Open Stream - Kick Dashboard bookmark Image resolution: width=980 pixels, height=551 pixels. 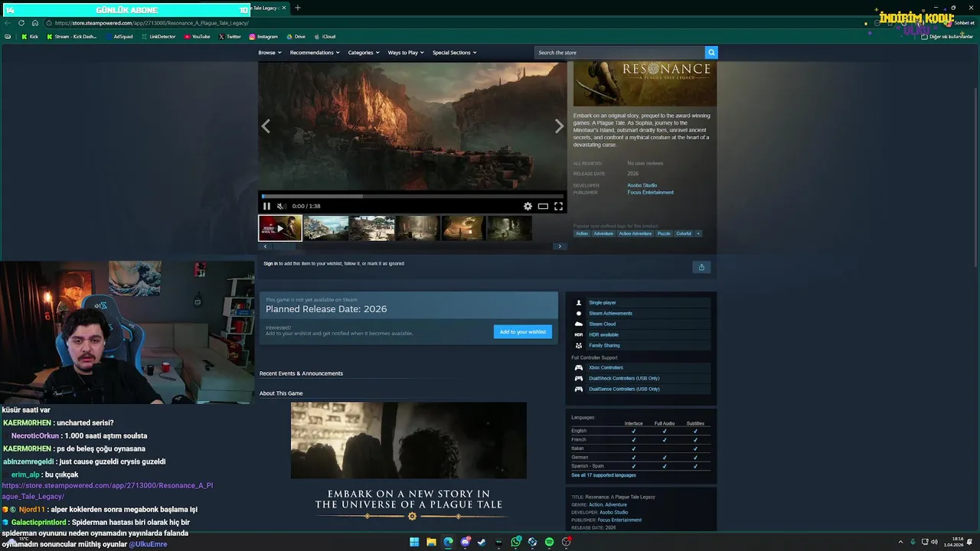click(72, 37)
